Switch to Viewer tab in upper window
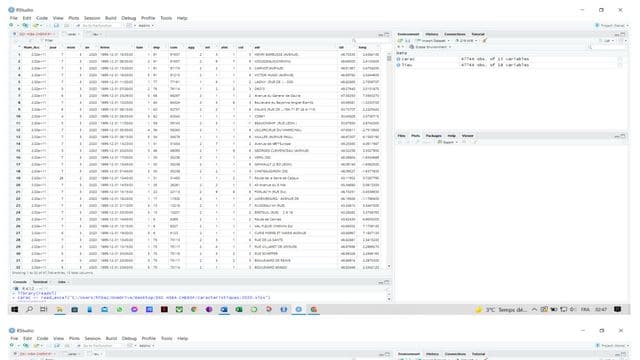Image resolution: width=640 pixels, height=360 pixels. (x=467, y=136)
